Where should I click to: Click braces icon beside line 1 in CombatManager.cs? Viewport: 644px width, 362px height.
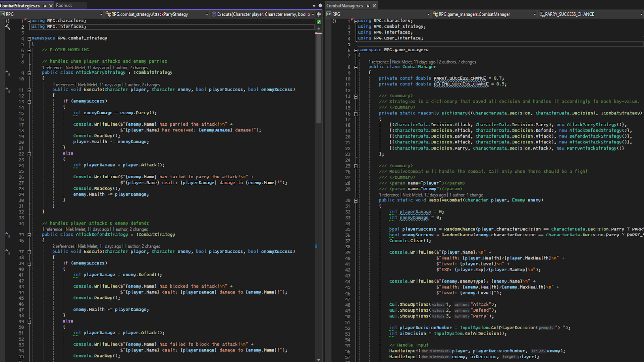pos(334,21)
